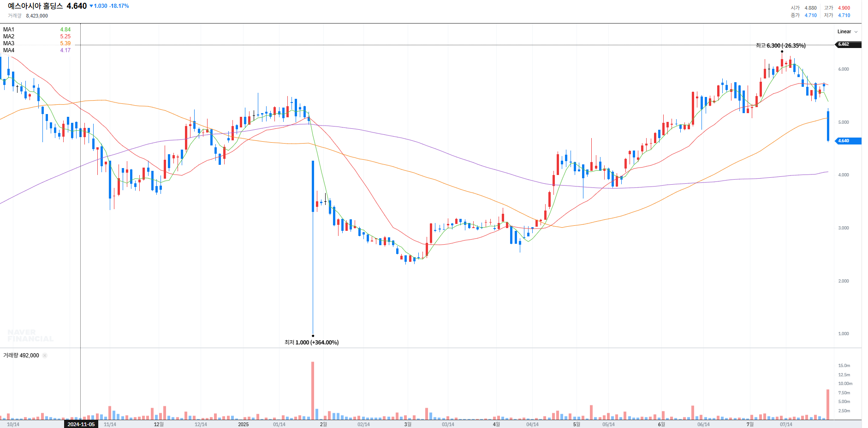Image resolution: width=868 pixels, height=428 pixels.
Task: Click the 최저 1.000 low marker
Action: click(x=311, y=343)
